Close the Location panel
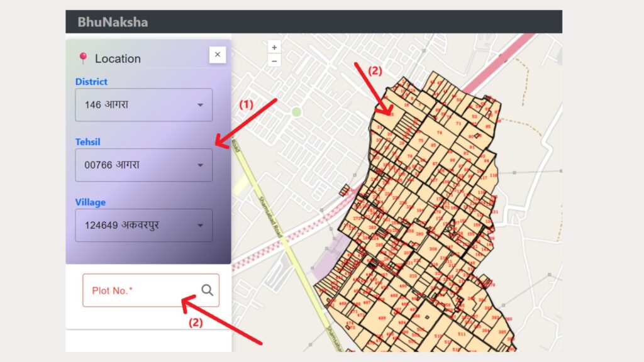 (217, 55)
